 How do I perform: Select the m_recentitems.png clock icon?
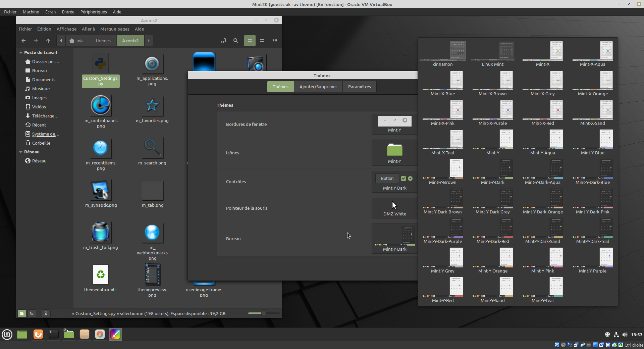click(101, 148)
